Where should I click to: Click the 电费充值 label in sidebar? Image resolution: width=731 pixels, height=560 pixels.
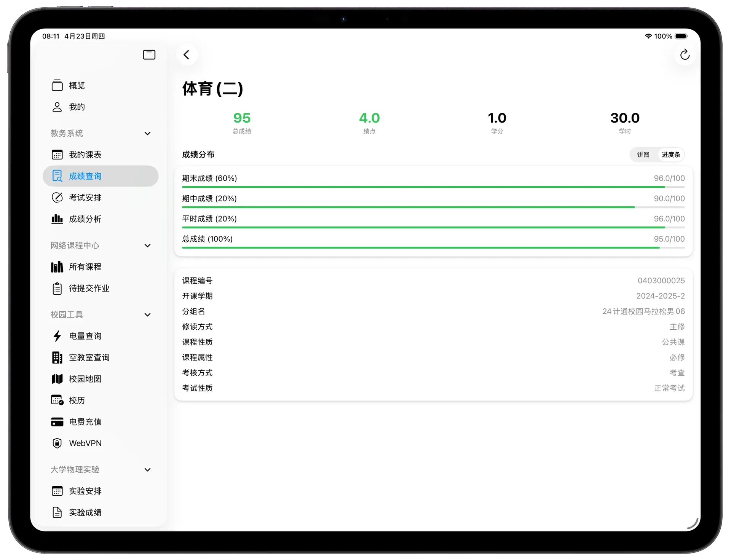click(85, 422)
